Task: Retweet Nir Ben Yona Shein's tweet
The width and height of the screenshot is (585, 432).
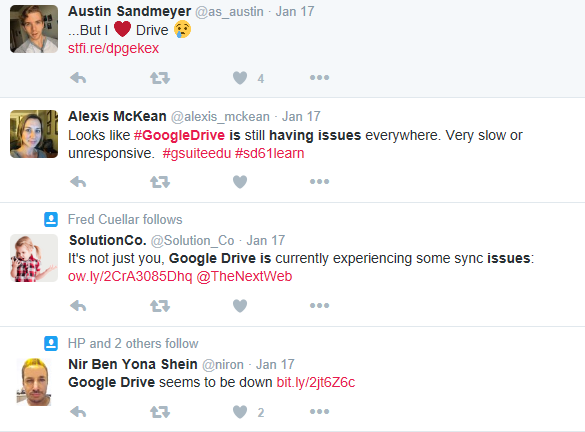Action: pyautogui.click(x=160, y=412)
